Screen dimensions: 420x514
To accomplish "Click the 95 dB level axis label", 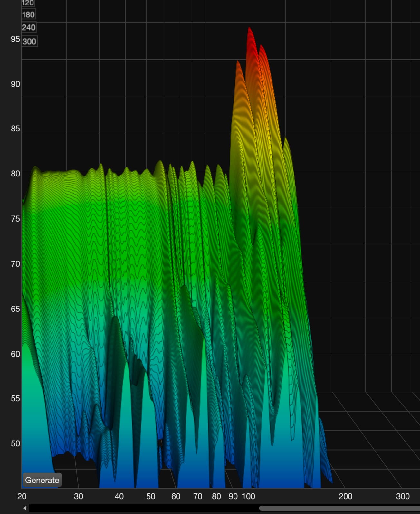I will 15,39.
